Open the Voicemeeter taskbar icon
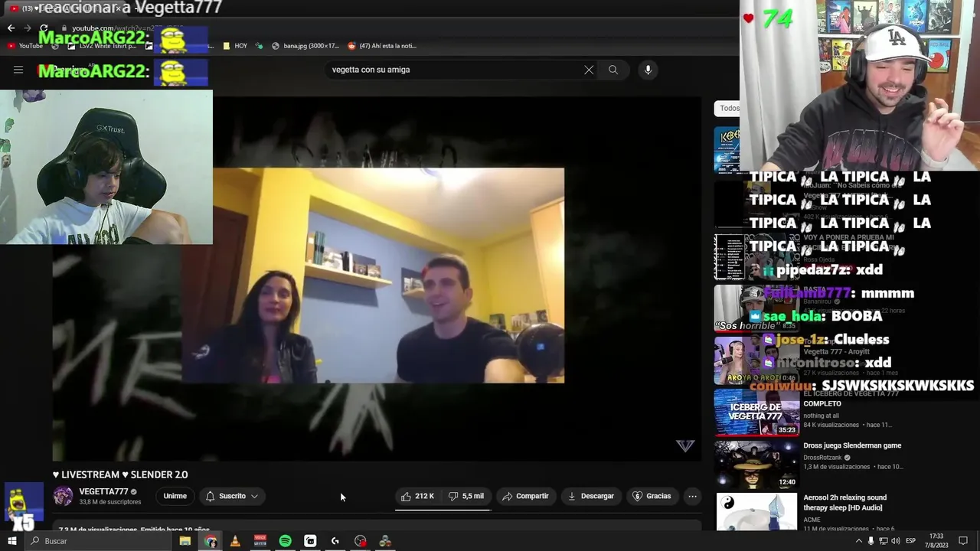This screenshot has height=551, width=980. pyautogui.click(x=260, y=541)
